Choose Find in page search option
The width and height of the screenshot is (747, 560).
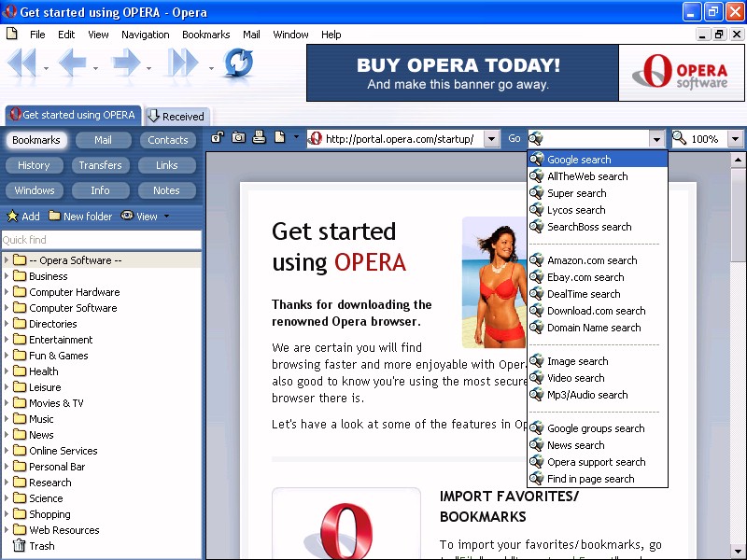coord(598,479)
